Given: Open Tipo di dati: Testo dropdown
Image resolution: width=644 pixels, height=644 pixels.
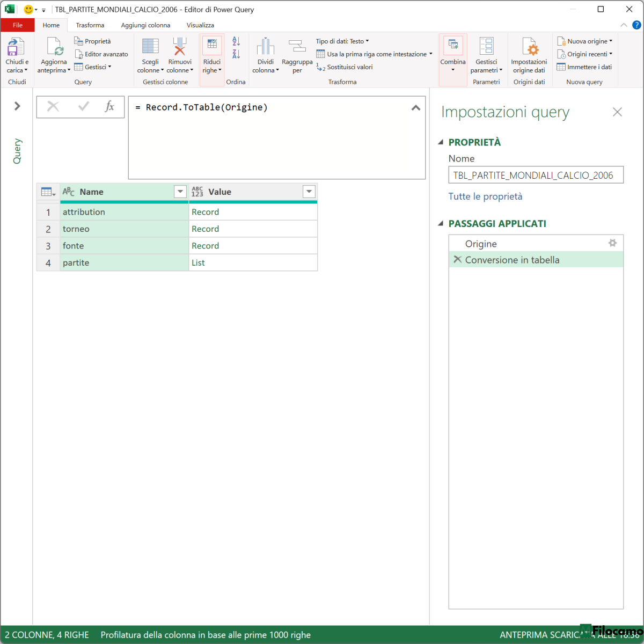Looking at the screenshot, I should coord(342,41).
